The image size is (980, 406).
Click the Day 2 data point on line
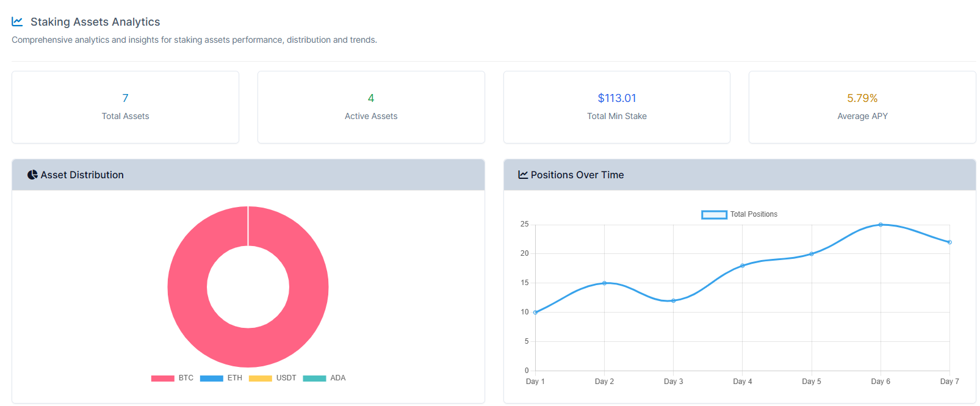[605, 283]
